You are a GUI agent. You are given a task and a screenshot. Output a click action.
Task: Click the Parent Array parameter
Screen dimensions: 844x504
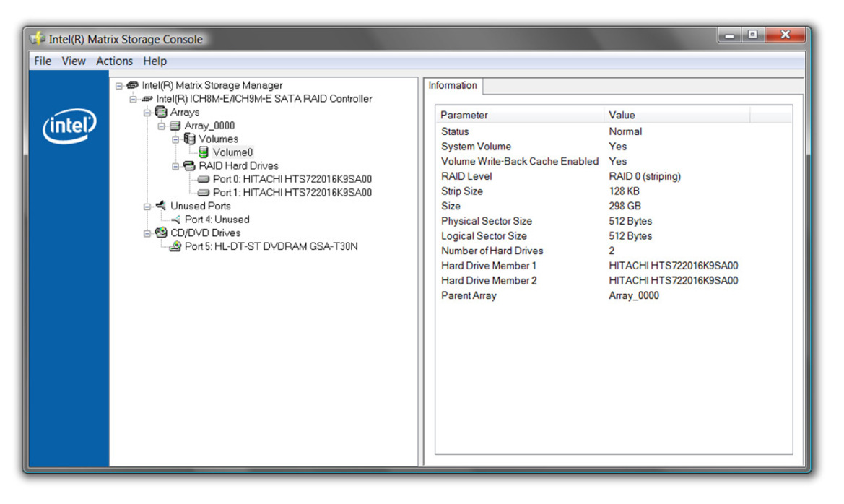pyautogui.click(x=469, y=295)
